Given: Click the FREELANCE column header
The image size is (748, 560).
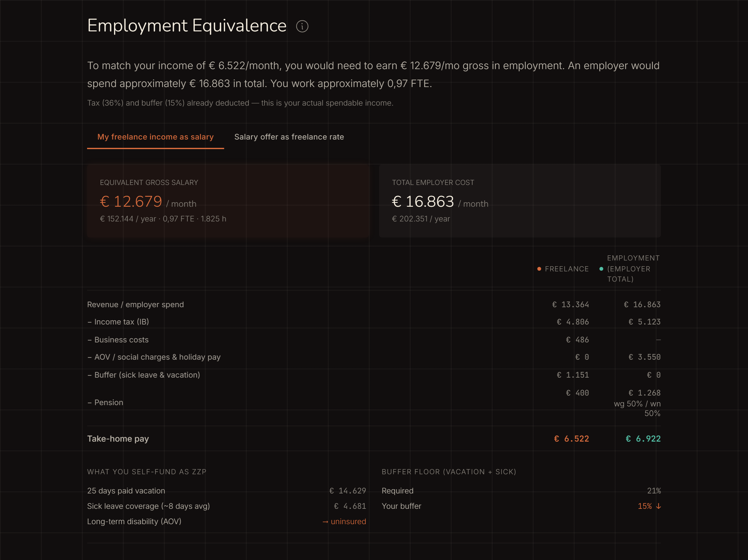Looking at the screenshot, I should [567, 269].
